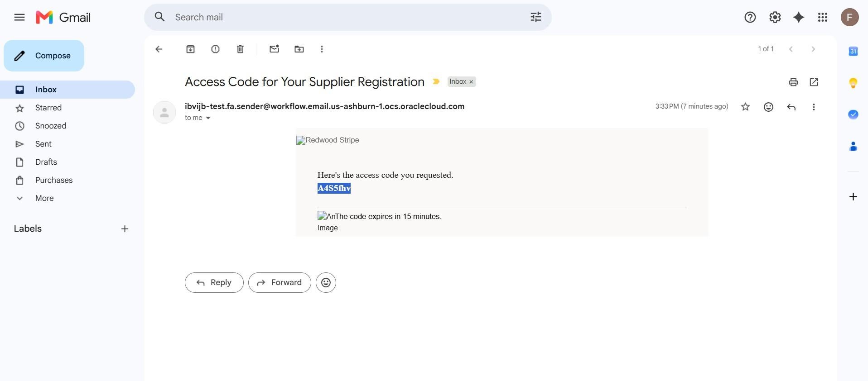The width and height of the screenshot is (868, 381).
Task: Go back to inbox arrow
Action: click(159, 49)
